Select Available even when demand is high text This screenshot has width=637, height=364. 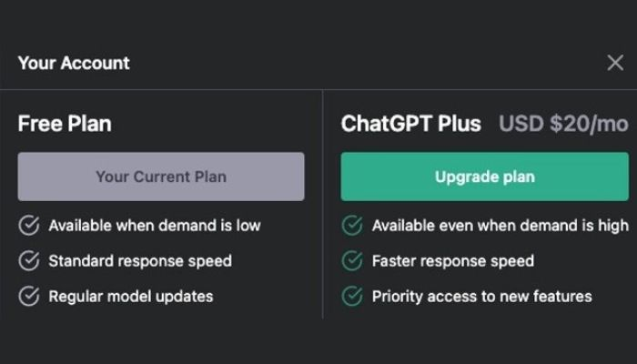[x=500, y=226]
